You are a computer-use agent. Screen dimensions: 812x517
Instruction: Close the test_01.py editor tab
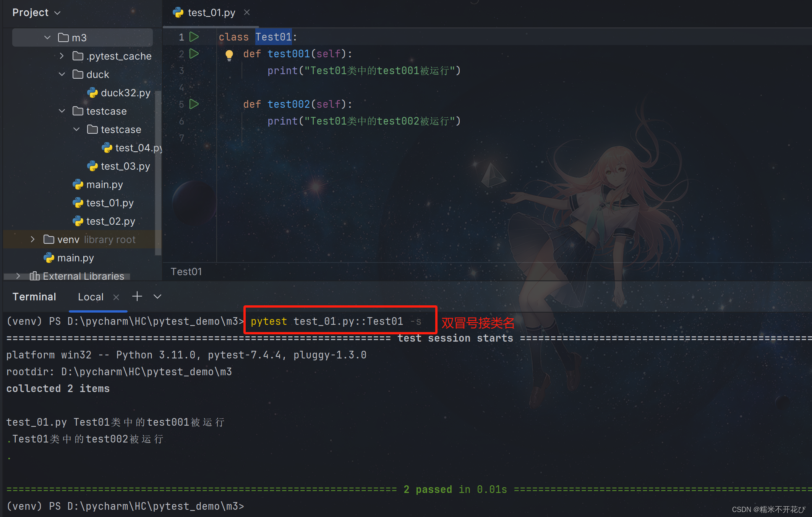pyautogui.click(x=247, y=13)
